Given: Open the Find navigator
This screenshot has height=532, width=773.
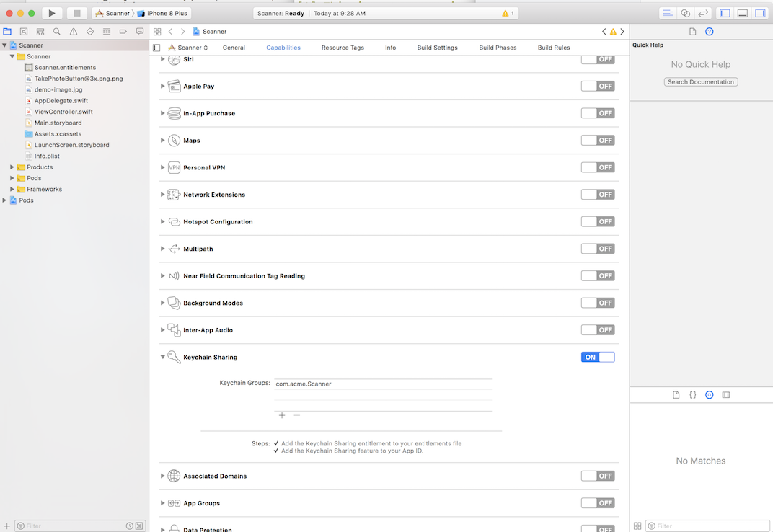Looking at the screenshot, I should coord(57,32).
